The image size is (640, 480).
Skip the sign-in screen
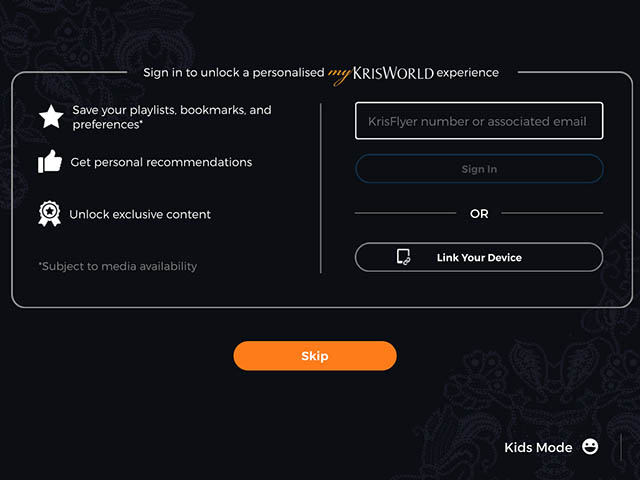pyautogui.click(x=315, y=356)
